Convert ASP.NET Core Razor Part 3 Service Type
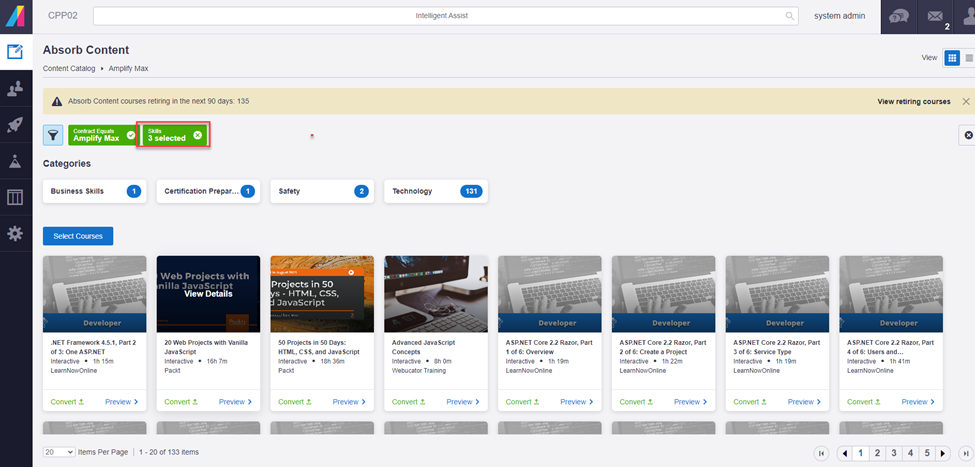 pyautogui.click(x=750, y=402)
